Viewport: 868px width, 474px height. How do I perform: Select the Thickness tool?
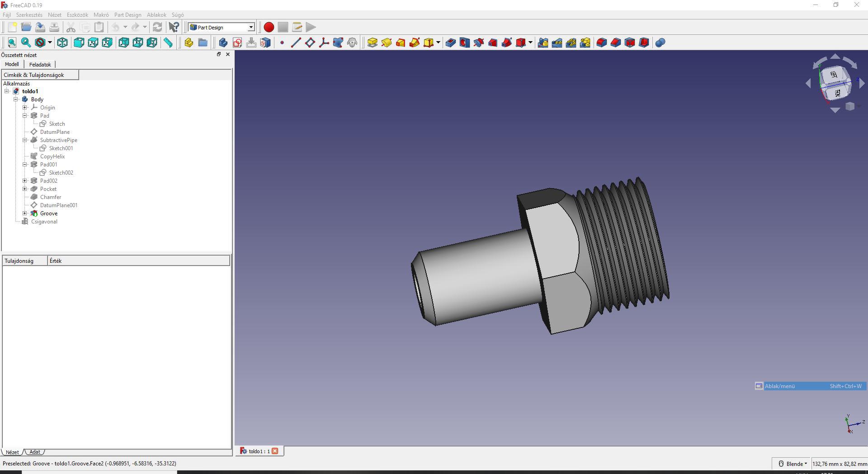[644, 43]
